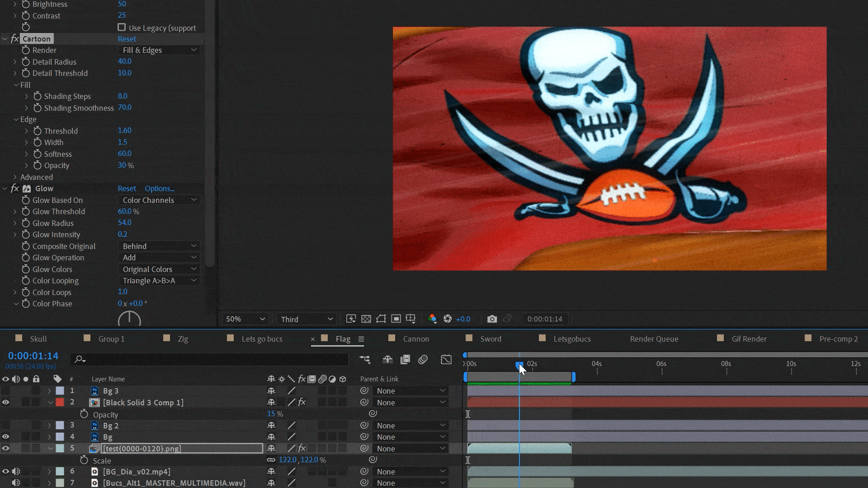Close the Flag composition tab

pyautogui.click(x=313, y=339)
